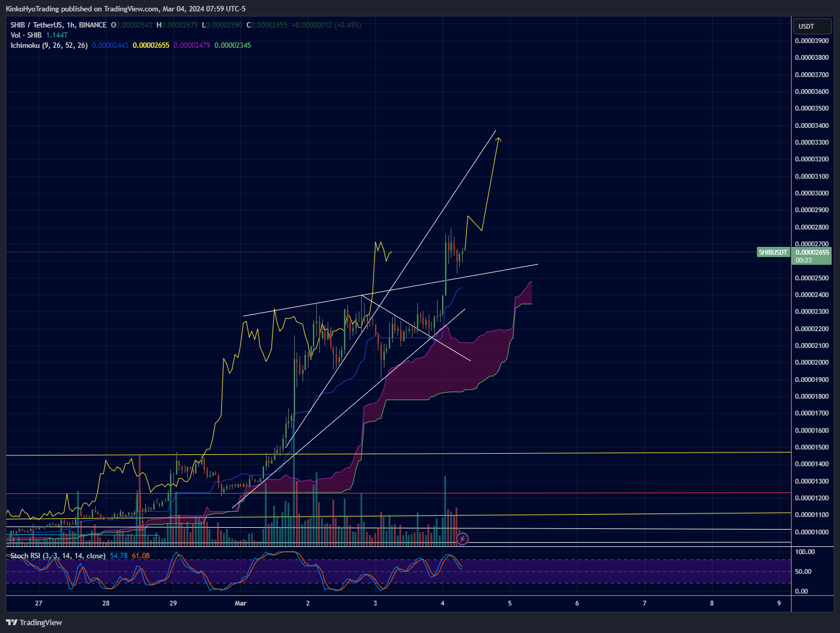The height and width of the screenshot is (633, 840).
Task: Click the SHIBUSDT price label tag
Action: 773,252
